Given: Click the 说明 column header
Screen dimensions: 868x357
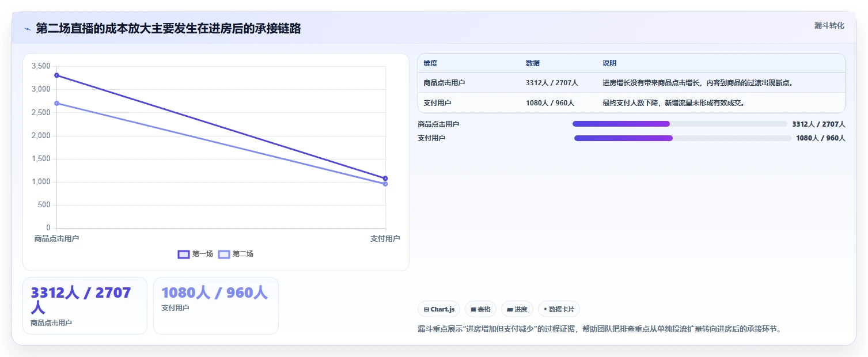Looking at the screenshot, I should coord(609,63).
